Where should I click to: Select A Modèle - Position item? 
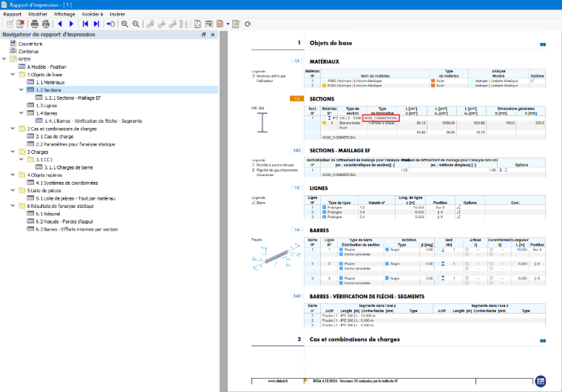[47, 67]
